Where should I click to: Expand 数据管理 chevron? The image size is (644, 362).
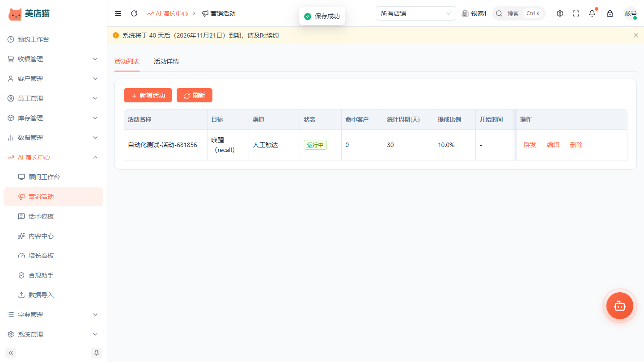[x=95, y=138]
